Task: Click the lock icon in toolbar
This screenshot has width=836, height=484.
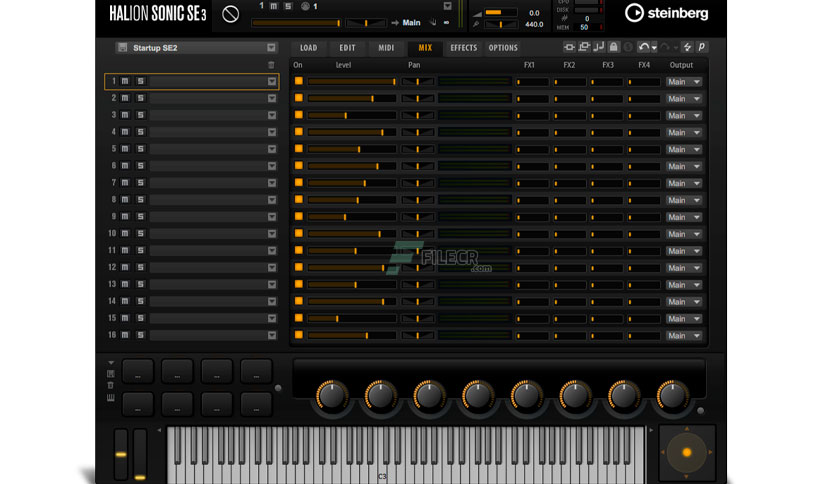Action: point(614,47)
